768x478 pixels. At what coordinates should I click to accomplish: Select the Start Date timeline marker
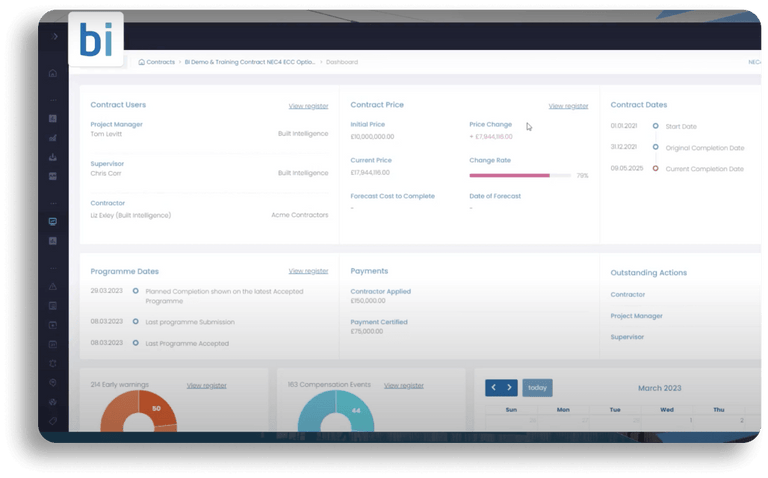(655, 126)
